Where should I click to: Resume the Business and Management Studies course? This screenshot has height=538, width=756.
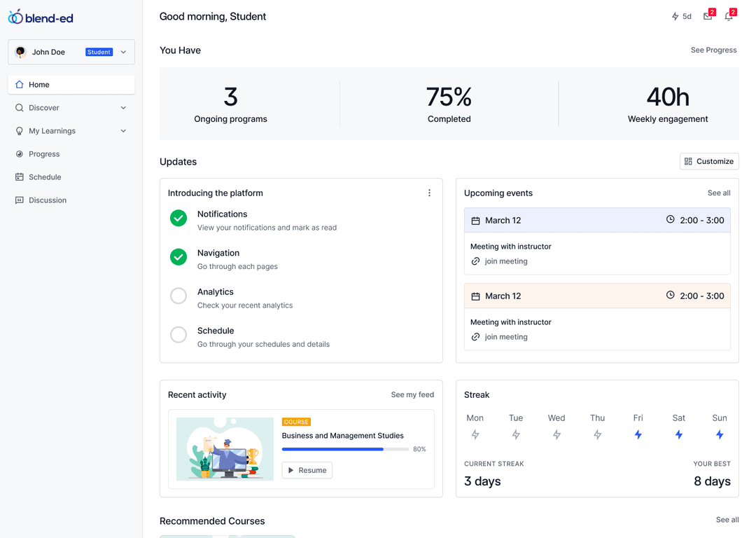pyautogui.click(x=307, y=470)
